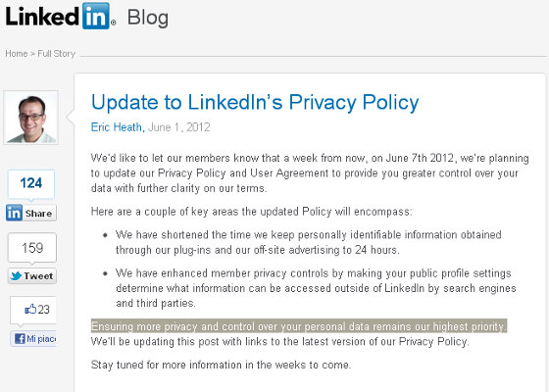The width and height of the screenshot is (549, 392).
Task: Open the Update to LinkedIn's Privacy Policy title
Action: pos(255,102)
